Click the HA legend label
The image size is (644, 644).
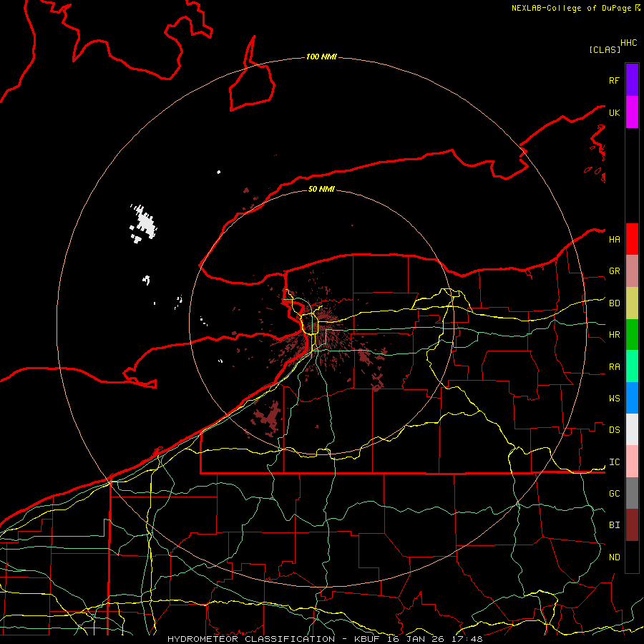point(614,239)
